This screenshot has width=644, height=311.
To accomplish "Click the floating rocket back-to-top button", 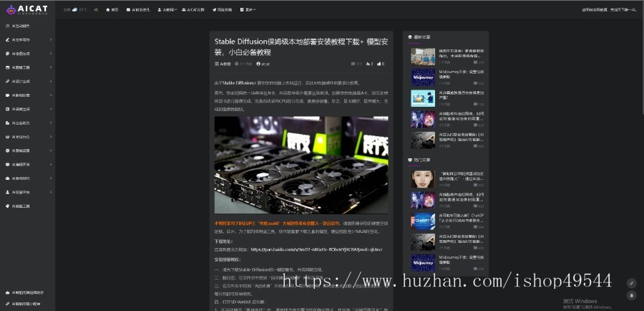I will pyautogui.click(x=631, y=295).
